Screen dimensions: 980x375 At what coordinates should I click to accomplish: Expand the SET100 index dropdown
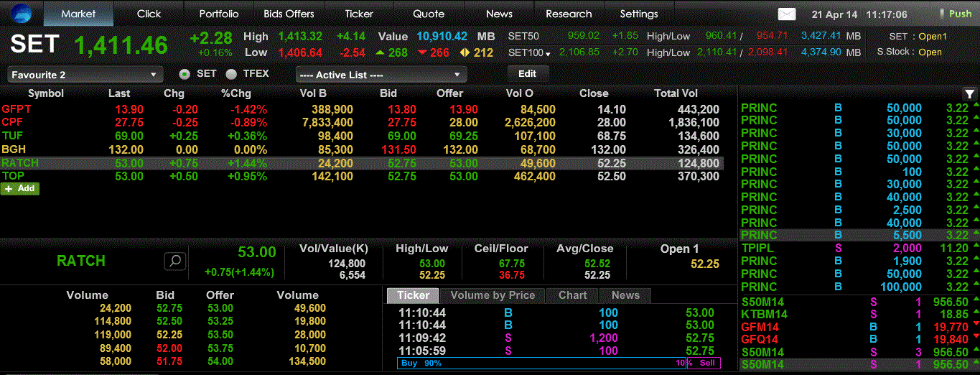pyautogui.click(x=548, y=54)
